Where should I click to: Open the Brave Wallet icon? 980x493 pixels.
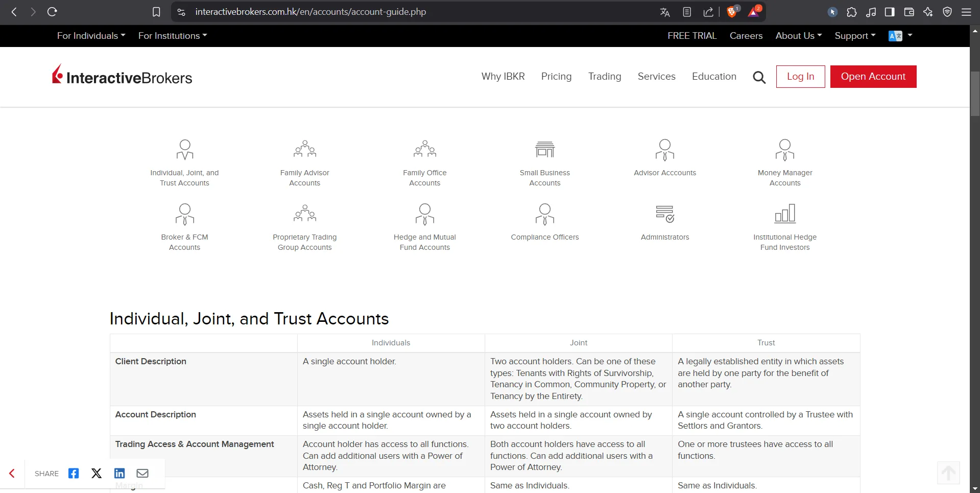[x=909, y=12]
